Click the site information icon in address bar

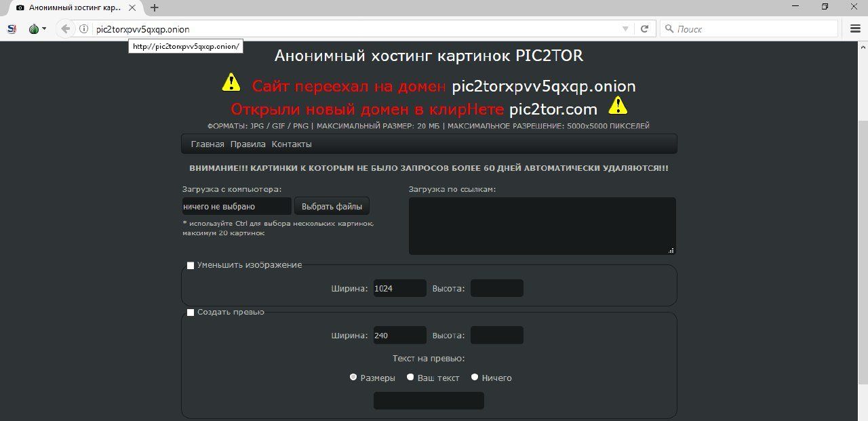click(x=84, y=29)
